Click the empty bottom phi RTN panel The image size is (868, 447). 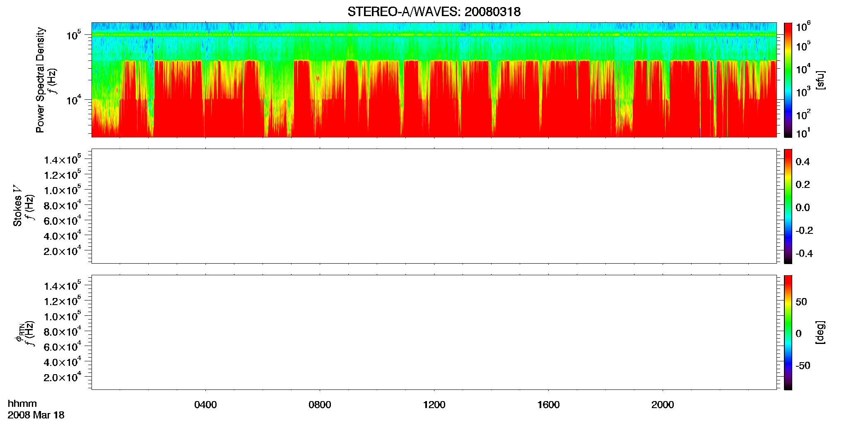click(x=434, y=332)
